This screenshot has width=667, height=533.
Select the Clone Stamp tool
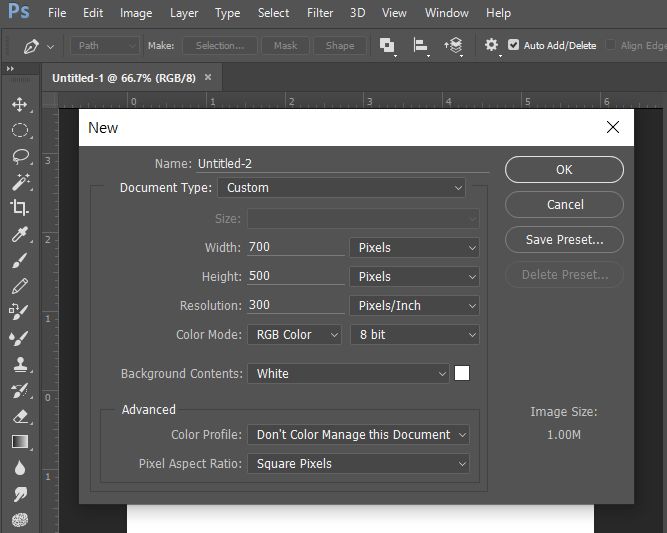pos(20,364)
